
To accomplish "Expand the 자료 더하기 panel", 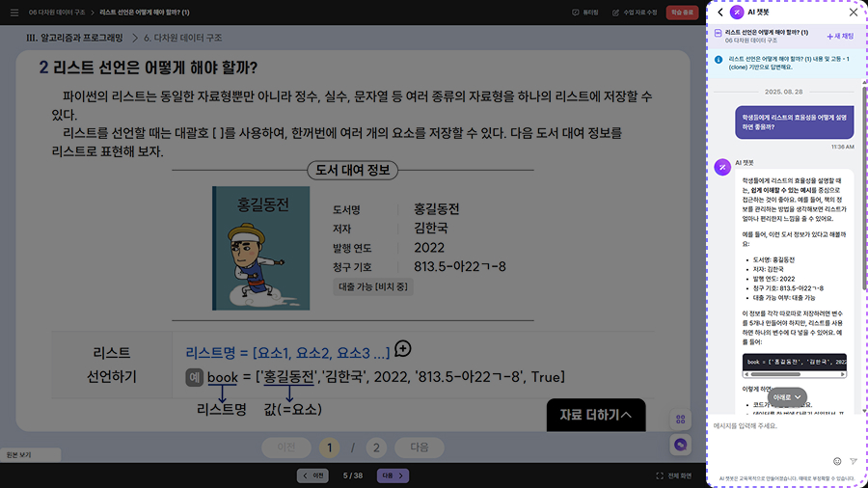I will 596,415.
